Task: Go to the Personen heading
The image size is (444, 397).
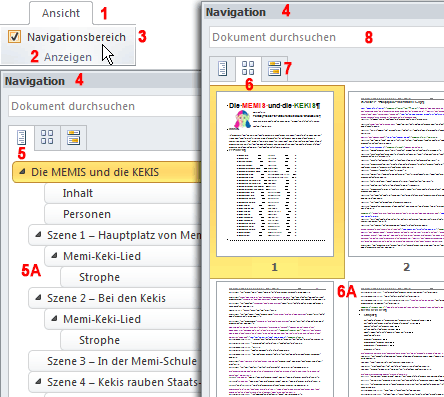Action: 123,214
